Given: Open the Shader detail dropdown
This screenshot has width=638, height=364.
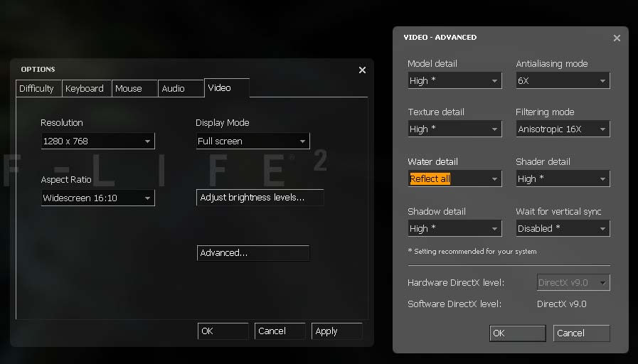Looking at the screenshot, I should [563, 178].
